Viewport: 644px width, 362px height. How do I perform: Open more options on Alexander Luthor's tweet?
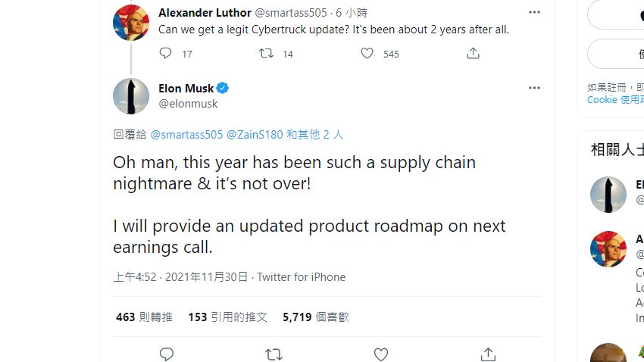pyautogui.click(x=534, y=13)
